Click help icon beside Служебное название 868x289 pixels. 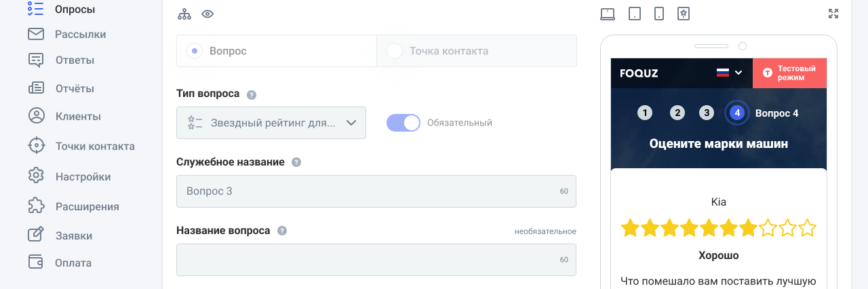(x=296, y=162)
